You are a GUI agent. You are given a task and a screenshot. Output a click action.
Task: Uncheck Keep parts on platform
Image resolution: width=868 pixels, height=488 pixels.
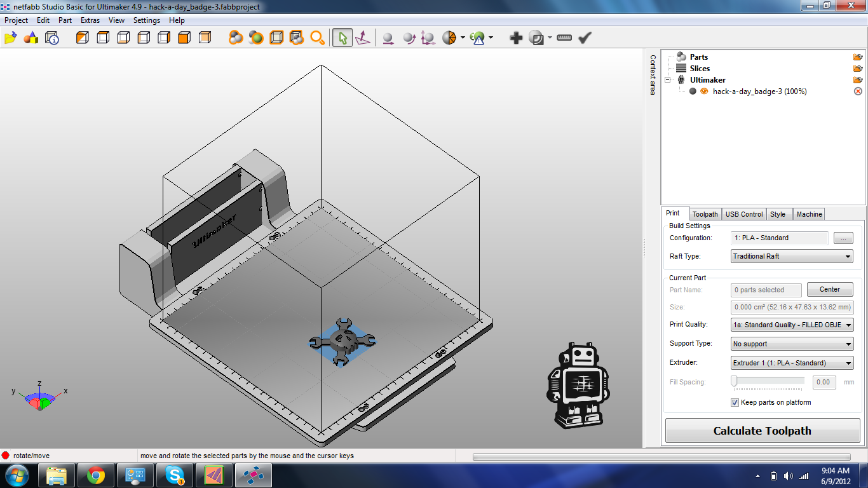coord(735,402)
